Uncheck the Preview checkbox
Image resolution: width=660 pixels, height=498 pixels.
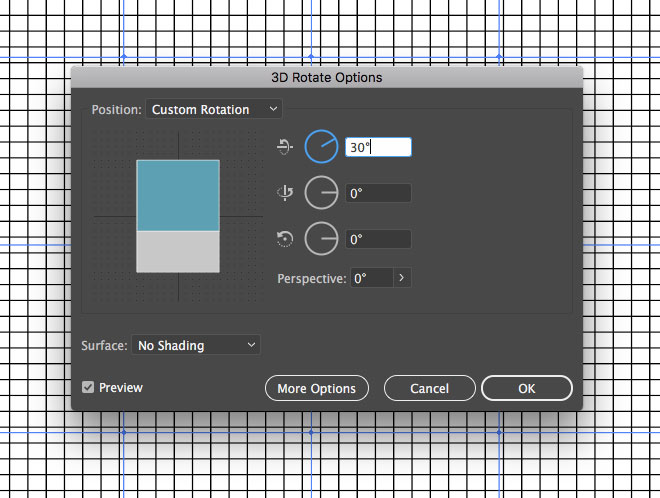click(88, 387)
